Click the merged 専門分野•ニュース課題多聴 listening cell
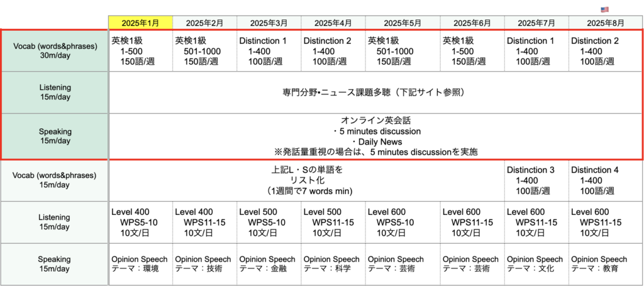Image resolution: width=644 pixels, height=286 pixels. [376, 92]
